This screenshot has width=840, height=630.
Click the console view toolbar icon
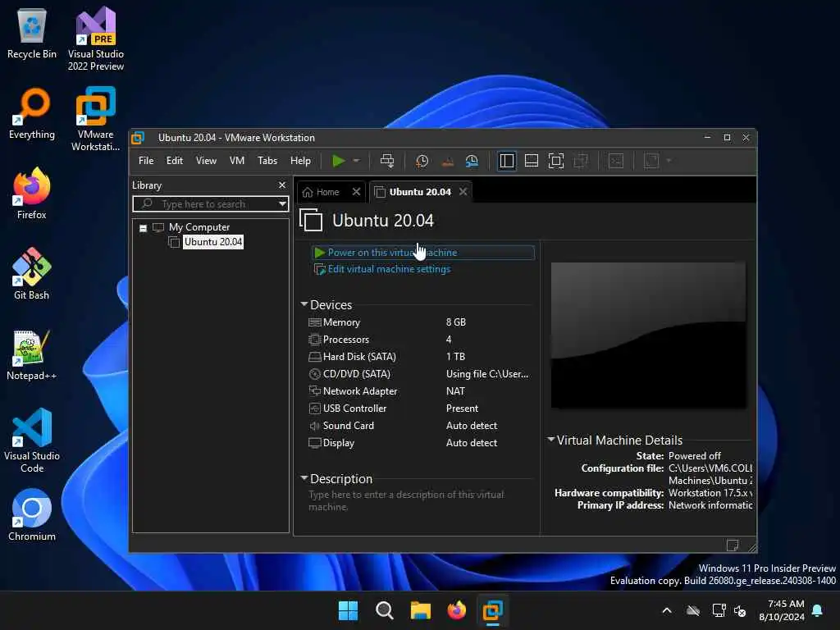(x=616, y=161)
